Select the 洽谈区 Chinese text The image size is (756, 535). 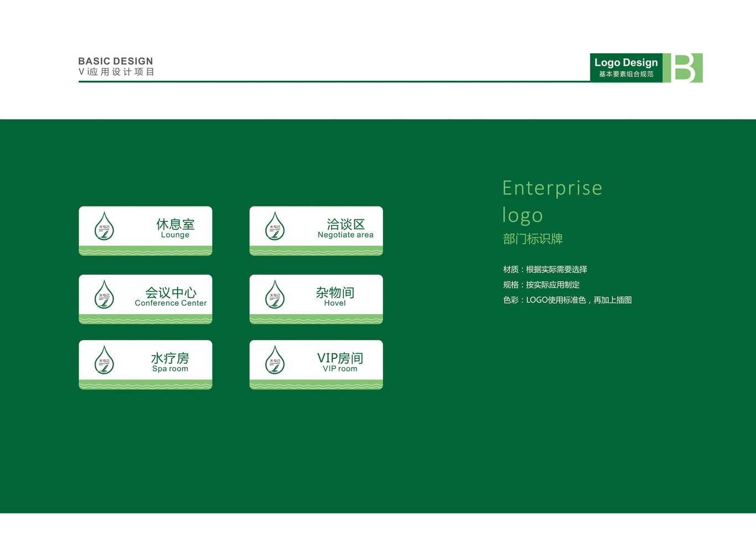click(346, 224)
